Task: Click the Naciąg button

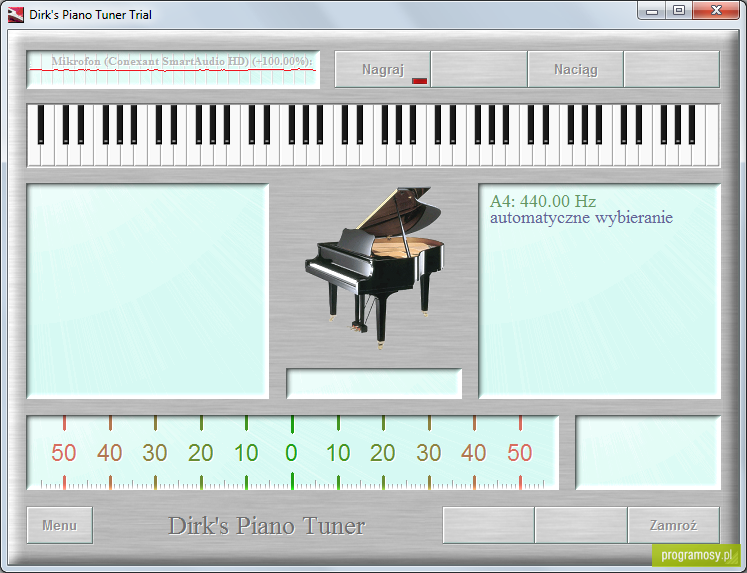Action: coord(575,70)
